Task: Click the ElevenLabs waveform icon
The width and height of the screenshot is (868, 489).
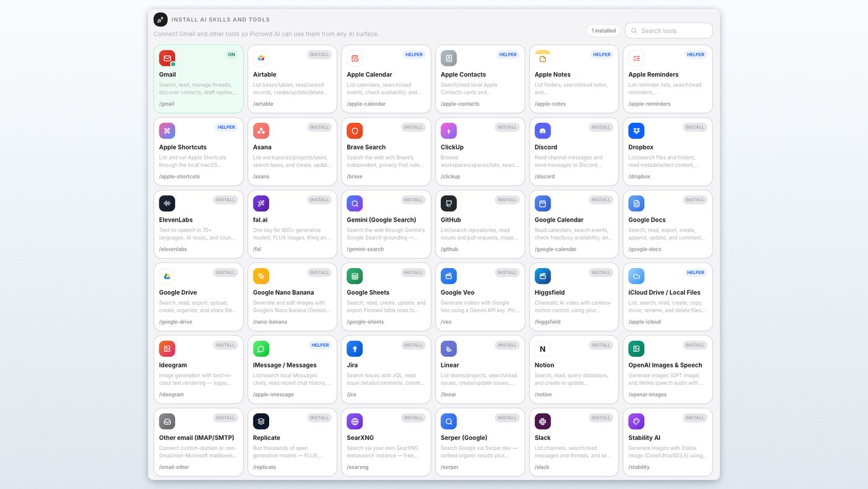Action: click(167, 204)
